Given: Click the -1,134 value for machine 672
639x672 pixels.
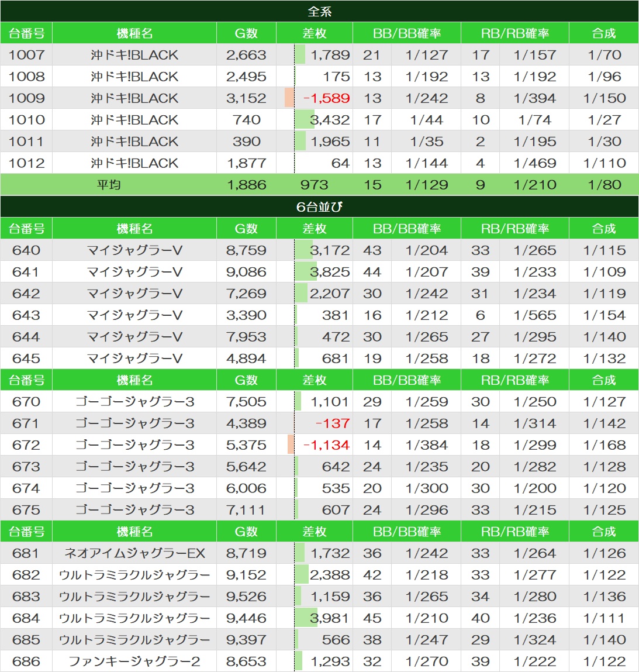Looking at the screenshot, I should click(x=327, y=445).
